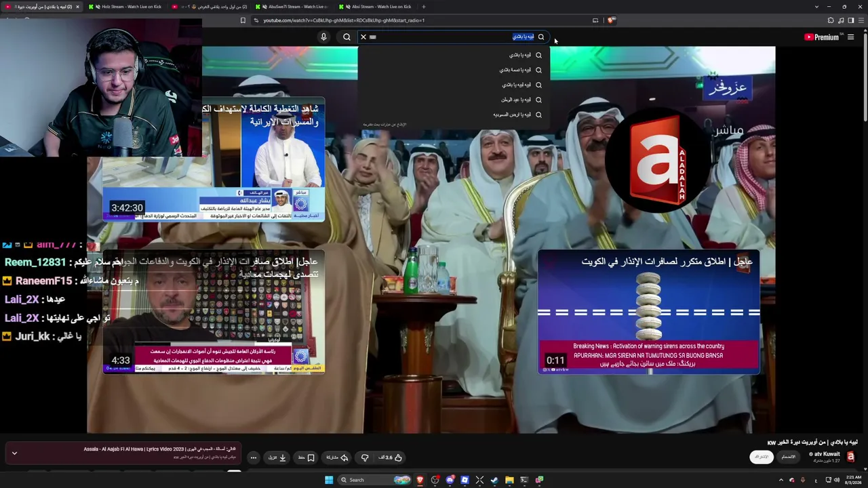This screenshot has width=868, height=488.
Task: Save the video to a playlist
Action: [307, 457]
